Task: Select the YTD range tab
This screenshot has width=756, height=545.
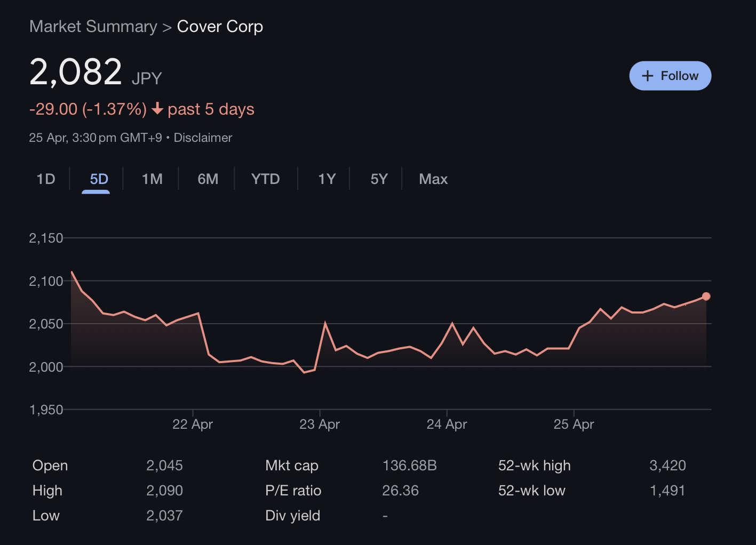Action: click(265, 179)
